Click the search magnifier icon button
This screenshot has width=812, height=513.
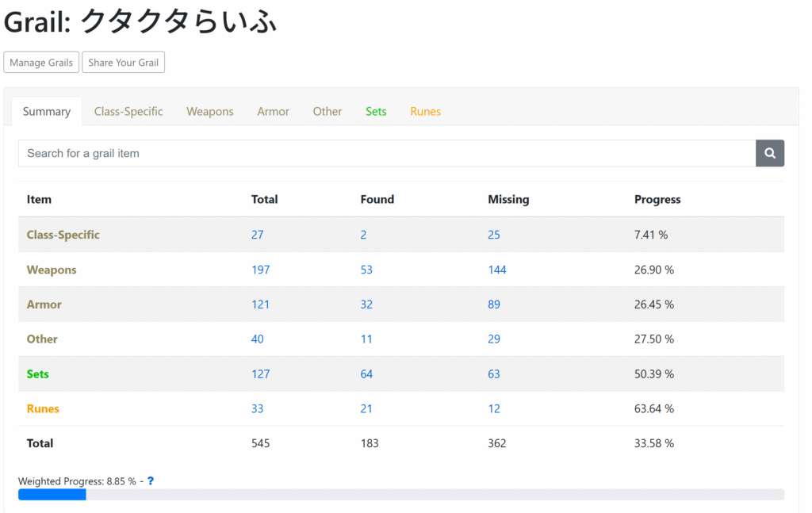coord(769,153)
